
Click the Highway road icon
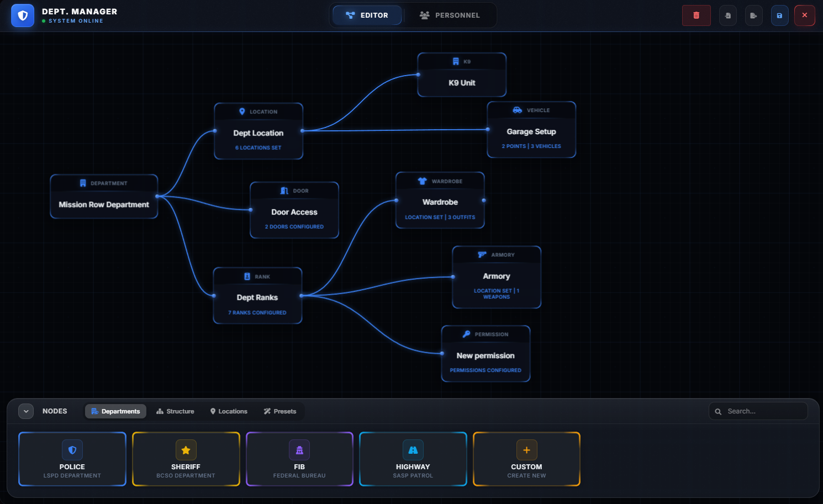tap(413, 450)
